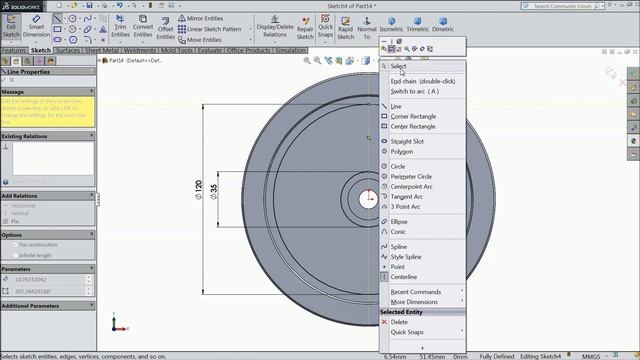
Task: Click Zoom to Fit in view toolbar
Action: 307,60
